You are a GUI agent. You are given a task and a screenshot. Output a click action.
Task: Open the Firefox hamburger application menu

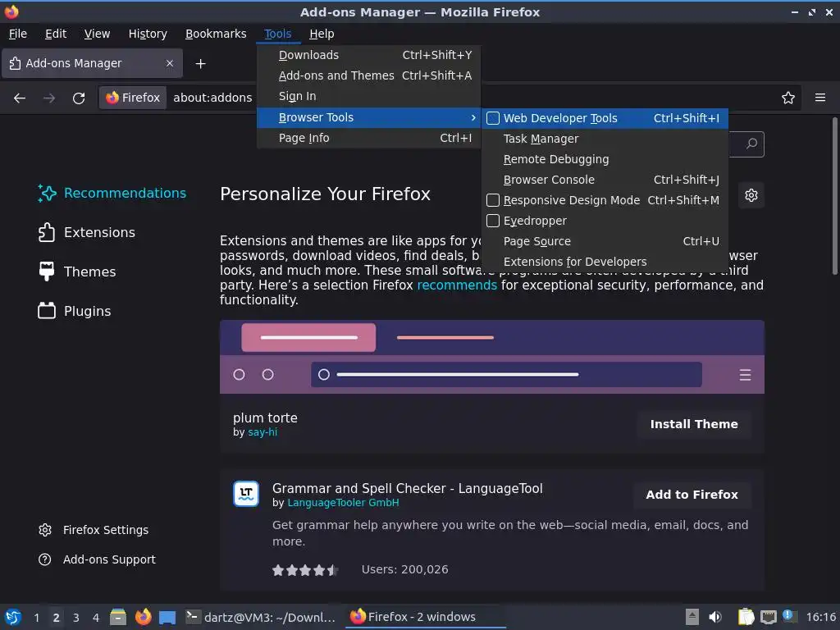pos(820,98)
